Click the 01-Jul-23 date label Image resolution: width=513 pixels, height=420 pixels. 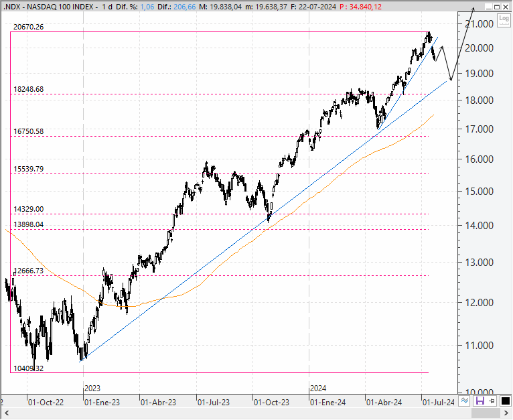[214, 402]
